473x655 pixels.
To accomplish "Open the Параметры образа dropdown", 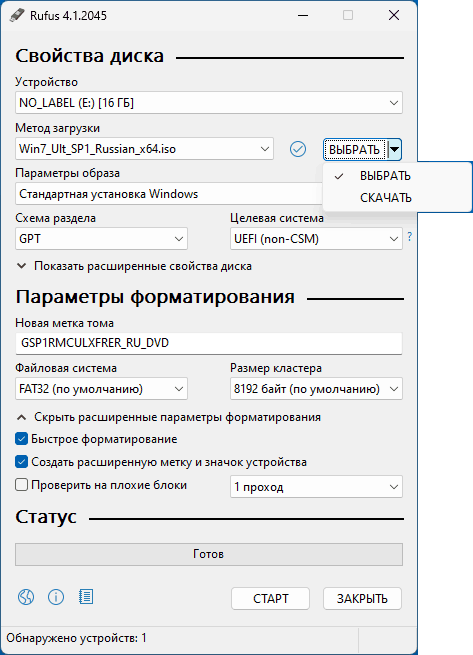I will tap(169, 194).
